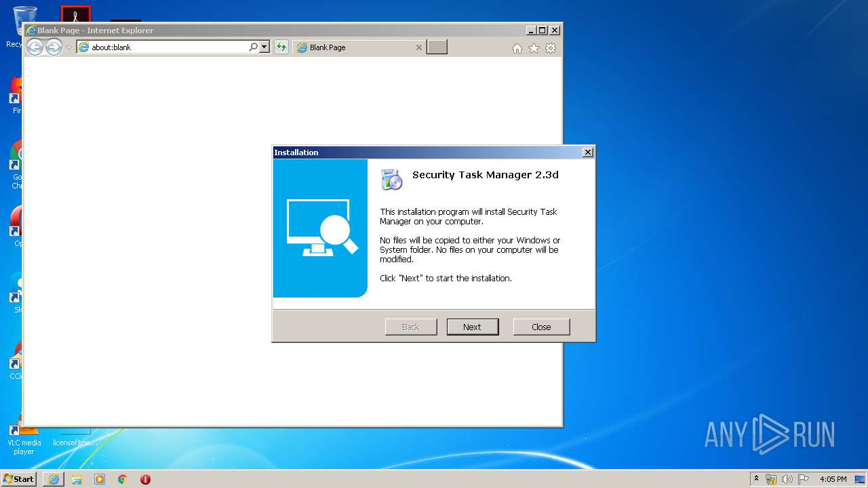Click the Internet Explorer forward arrow
This screenshot has width=868, height=488.
54,47
